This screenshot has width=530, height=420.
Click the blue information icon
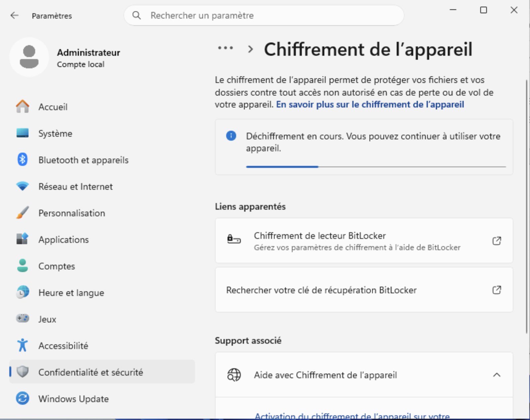click(x=231, y=136)
